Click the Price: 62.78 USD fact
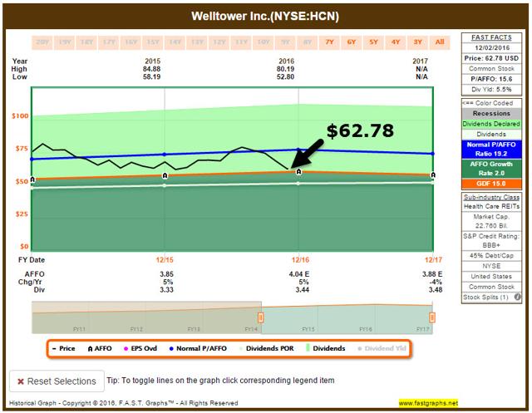The height and width of the screenshot is (413, 532). click(x=491, y=58)
